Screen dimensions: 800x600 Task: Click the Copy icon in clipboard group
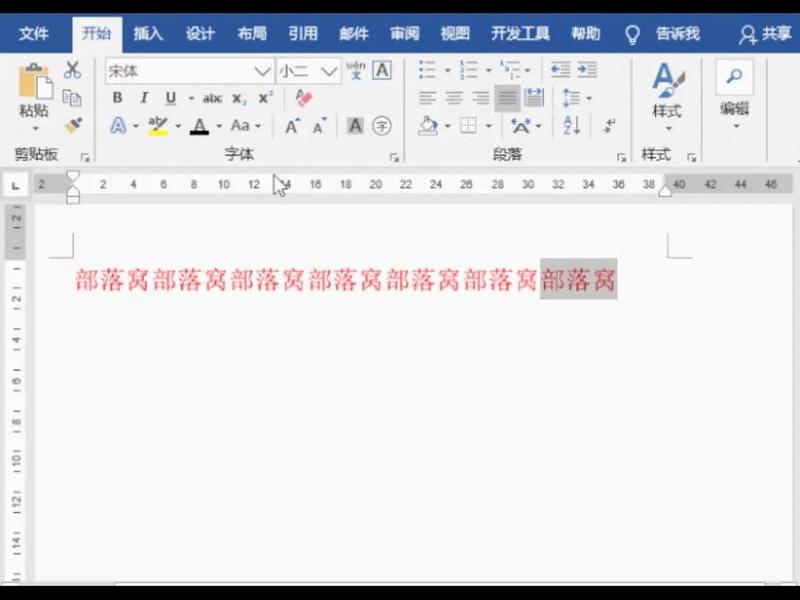(x=72, y=98)
